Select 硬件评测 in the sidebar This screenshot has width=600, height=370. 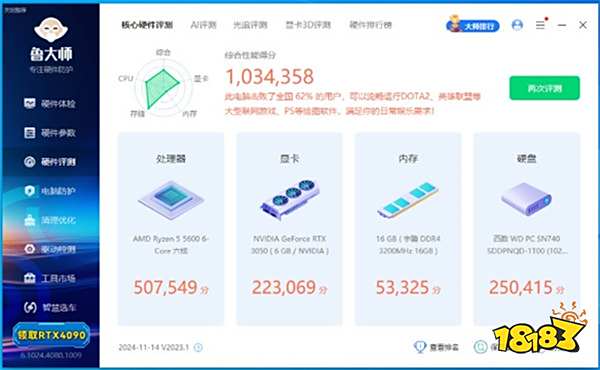click(x=50, y=162)
